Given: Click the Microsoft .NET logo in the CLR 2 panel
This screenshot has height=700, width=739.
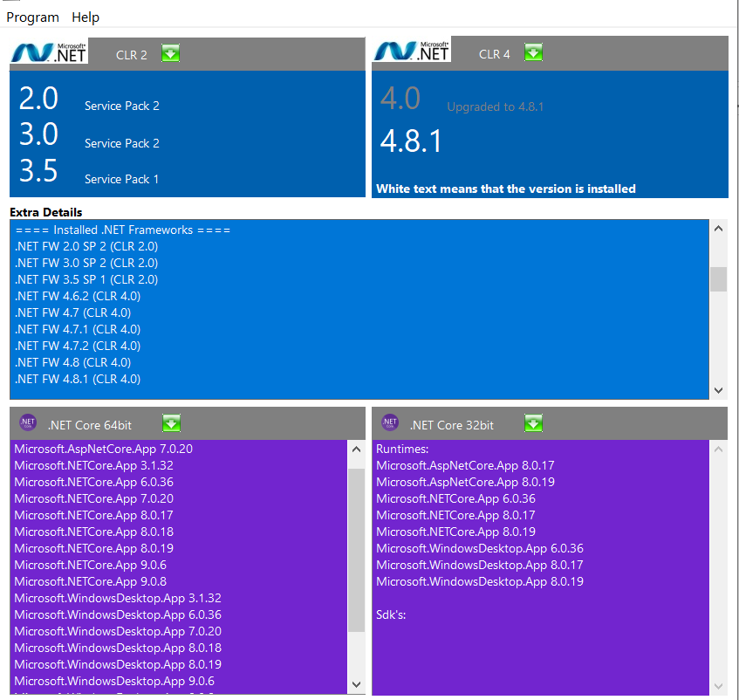Looking at the screenshot, I should click(x=48, y=51).
